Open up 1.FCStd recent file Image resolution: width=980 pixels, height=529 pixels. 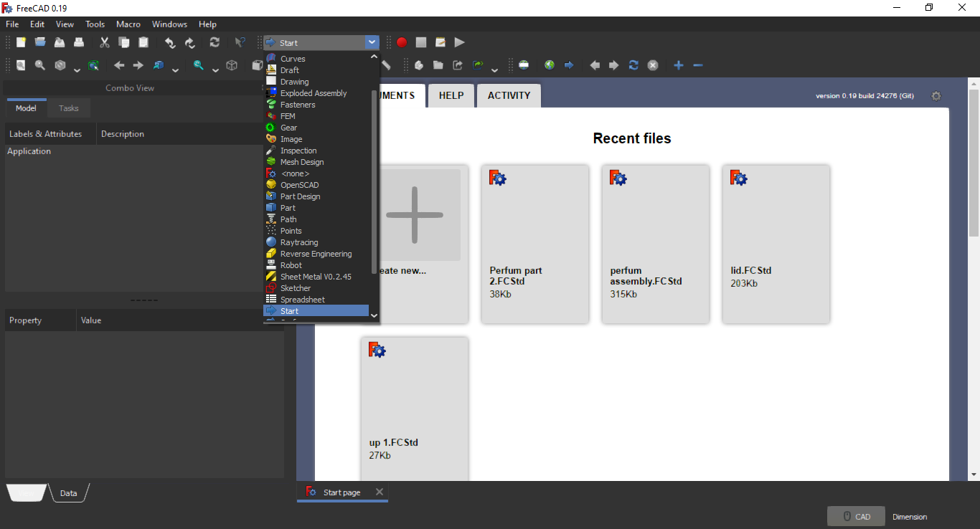(415, 409)
